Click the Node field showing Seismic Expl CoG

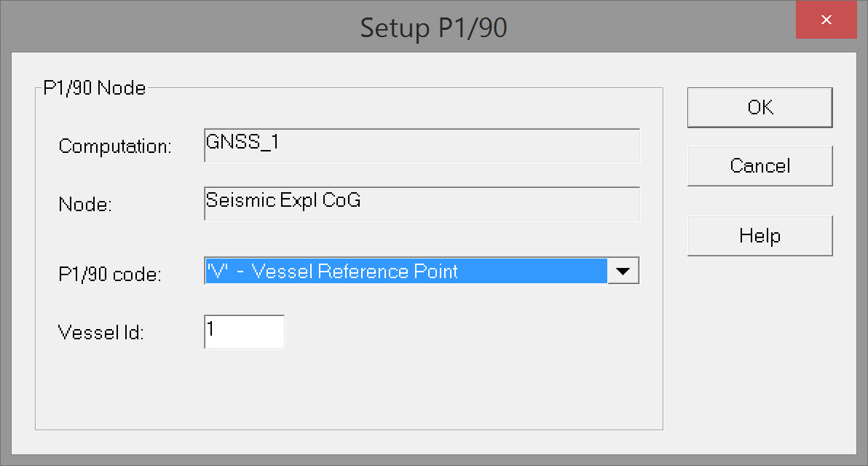[x=422, y=204]
